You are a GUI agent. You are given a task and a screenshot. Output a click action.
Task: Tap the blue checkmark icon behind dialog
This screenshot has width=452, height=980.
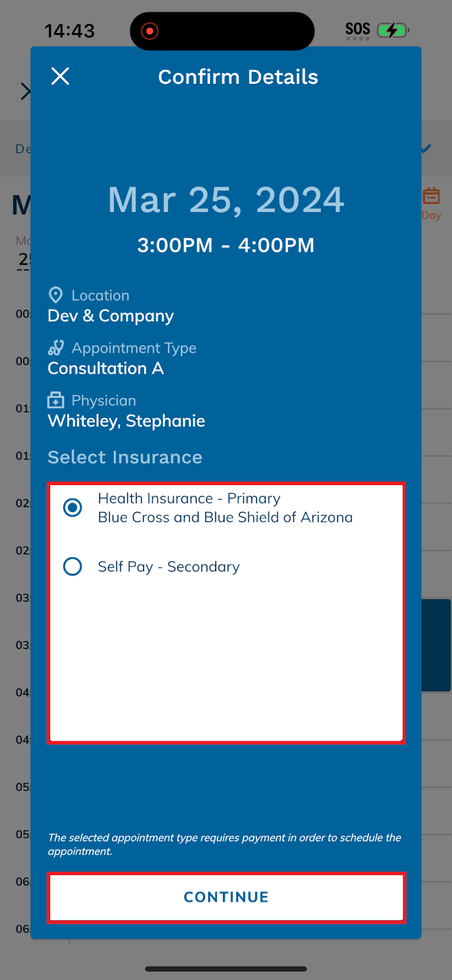pyautogui.click(x=426, y=148)
